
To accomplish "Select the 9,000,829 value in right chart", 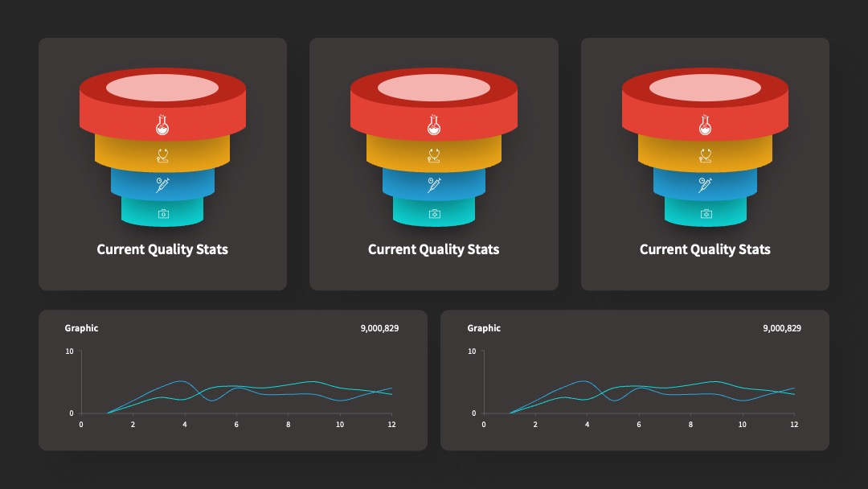I will pos(782,328).
